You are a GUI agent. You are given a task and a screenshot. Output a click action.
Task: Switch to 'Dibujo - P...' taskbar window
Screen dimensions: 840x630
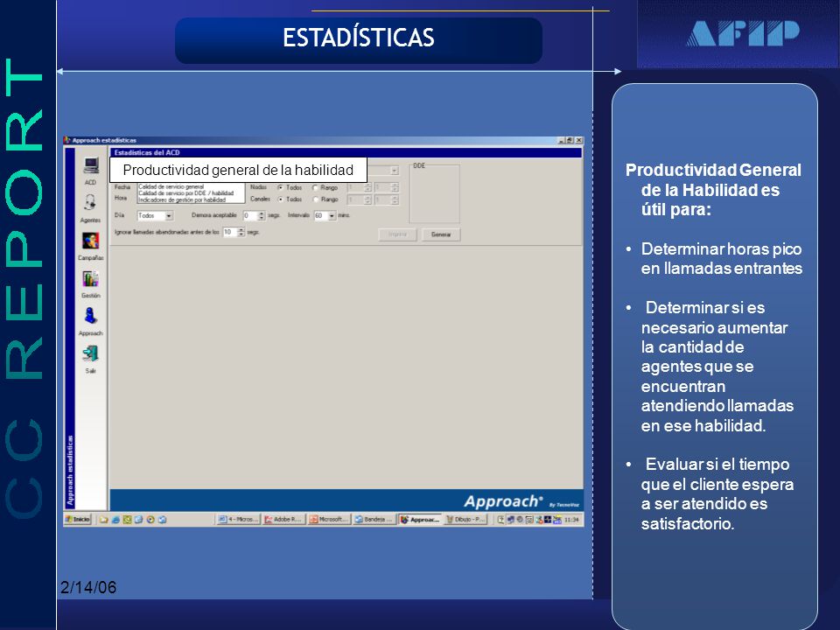pos(465,519)
